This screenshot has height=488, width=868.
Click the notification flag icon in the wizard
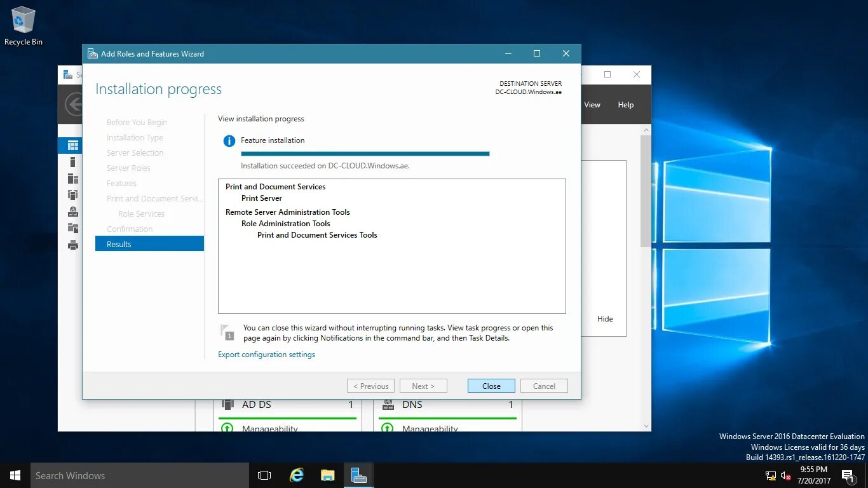tap(227, 332)
